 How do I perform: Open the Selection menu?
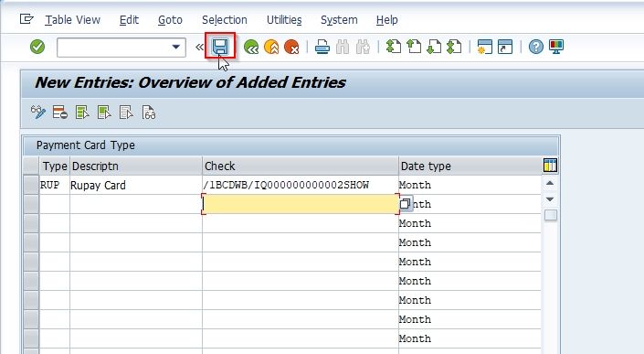coord(224,20)
